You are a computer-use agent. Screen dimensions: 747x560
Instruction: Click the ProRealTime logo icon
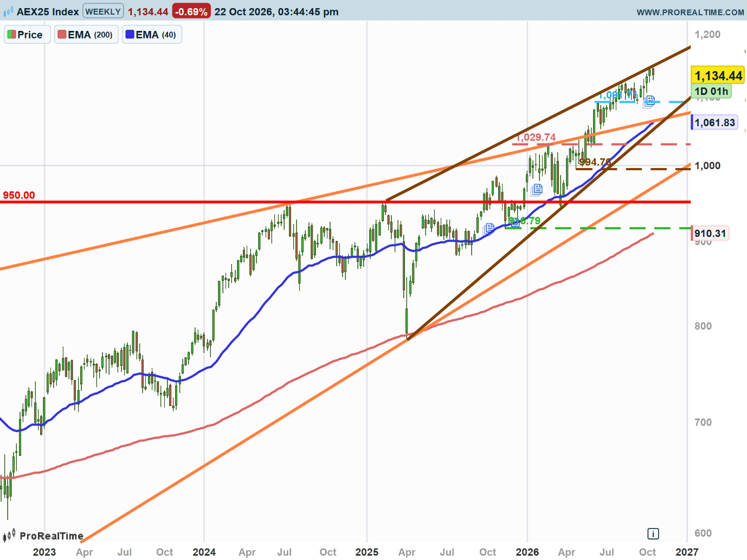click(x=9, y=536)
